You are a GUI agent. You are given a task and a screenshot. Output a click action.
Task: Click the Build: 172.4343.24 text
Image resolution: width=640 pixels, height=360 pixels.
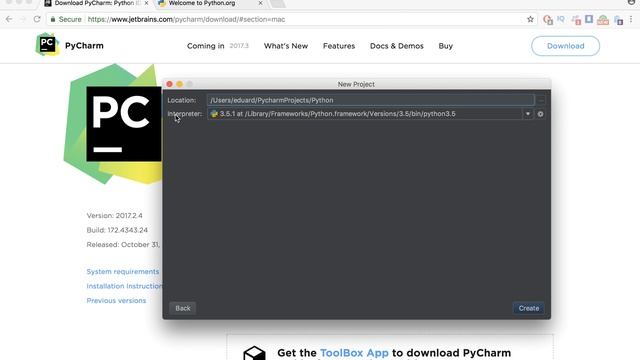tap(117, 230)
